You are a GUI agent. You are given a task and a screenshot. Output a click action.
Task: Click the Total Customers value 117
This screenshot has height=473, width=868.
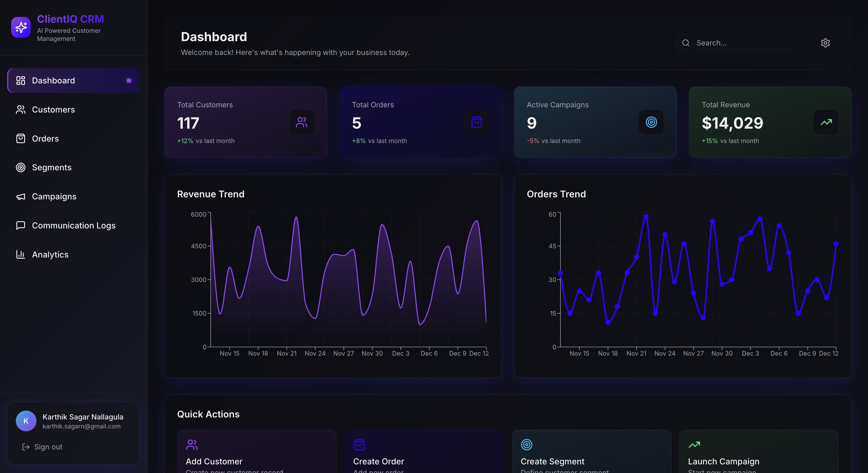[x=188, y=123]
